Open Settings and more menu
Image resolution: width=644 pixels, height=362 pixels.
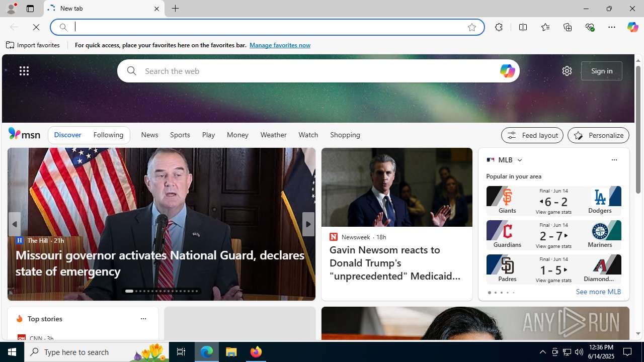coord(611,27)
